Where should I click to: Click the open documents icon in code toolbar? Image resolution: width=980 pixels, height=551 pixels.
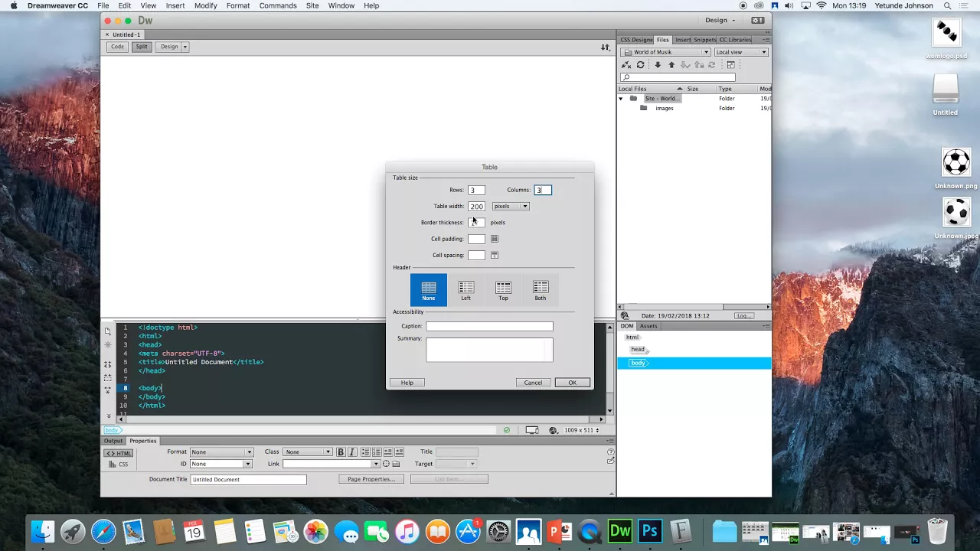point(108,332)
